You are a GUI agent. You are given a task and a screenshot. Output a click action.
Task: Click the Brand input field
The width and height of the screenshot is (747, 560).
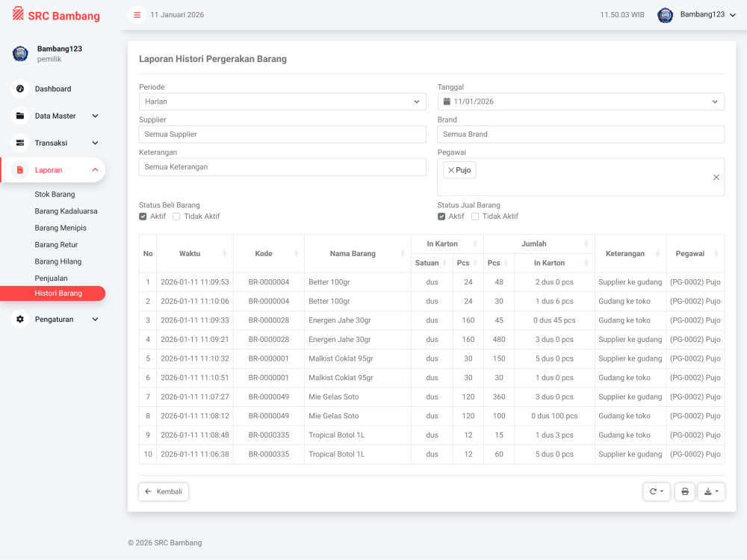coord(580,134)
